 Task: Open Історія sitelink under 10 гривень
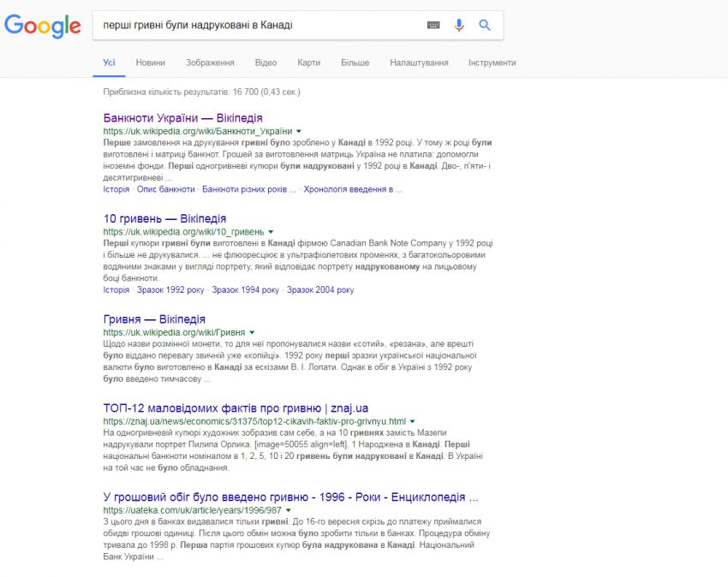pos(116,289)
